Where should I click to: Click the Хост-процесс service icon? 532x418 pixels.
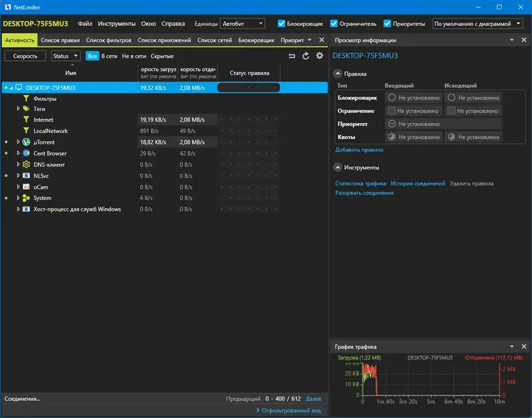pyautogui.click(x=26, y=209)
